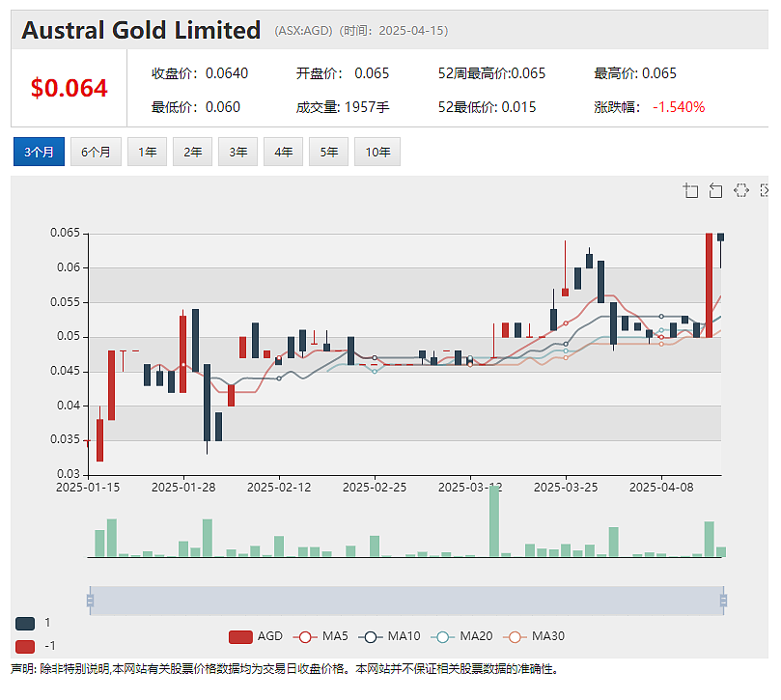Click the zoom reset back icon

pyautogui.click(x=715, y=190)
